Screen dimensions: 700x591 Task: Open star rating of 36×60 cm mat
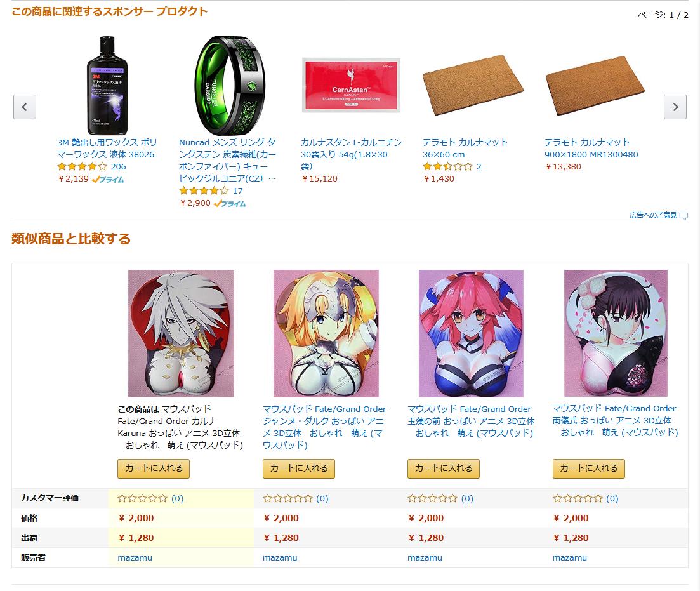(448, 166)
